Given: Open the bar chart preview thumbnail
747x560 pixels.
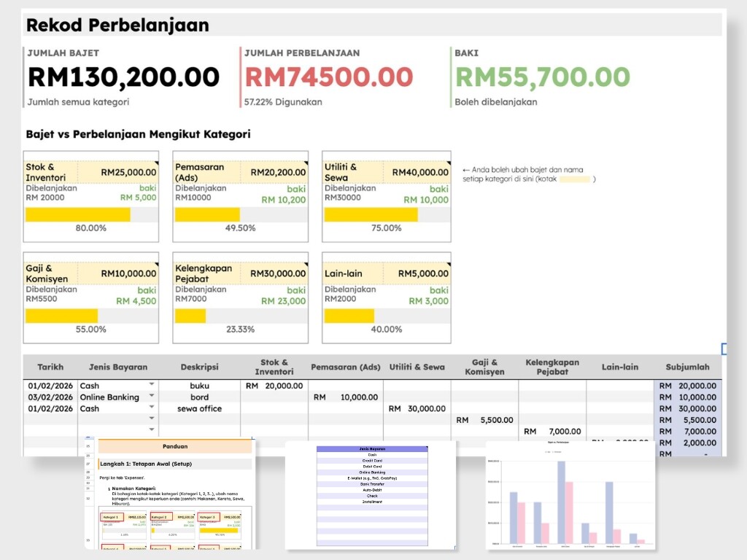Looking at the screenshot, I should 570,495.
